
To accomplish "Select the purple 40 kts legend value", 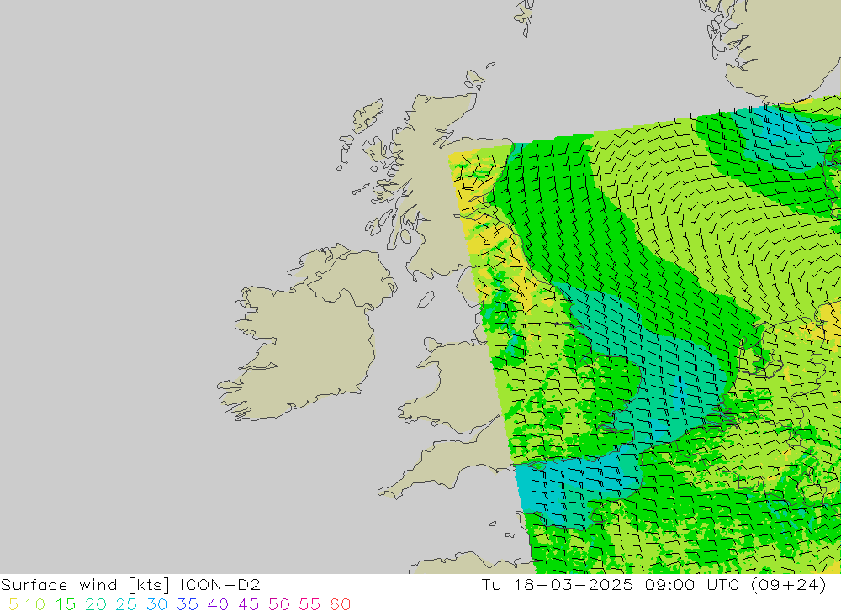I will tap(218, 605).
